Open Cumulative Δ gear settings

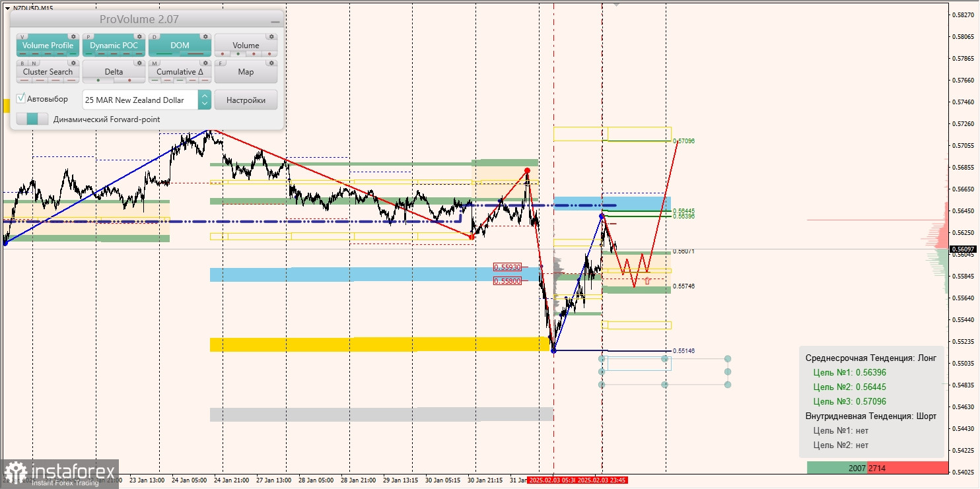pyautogui.click(x=205, y=63)
